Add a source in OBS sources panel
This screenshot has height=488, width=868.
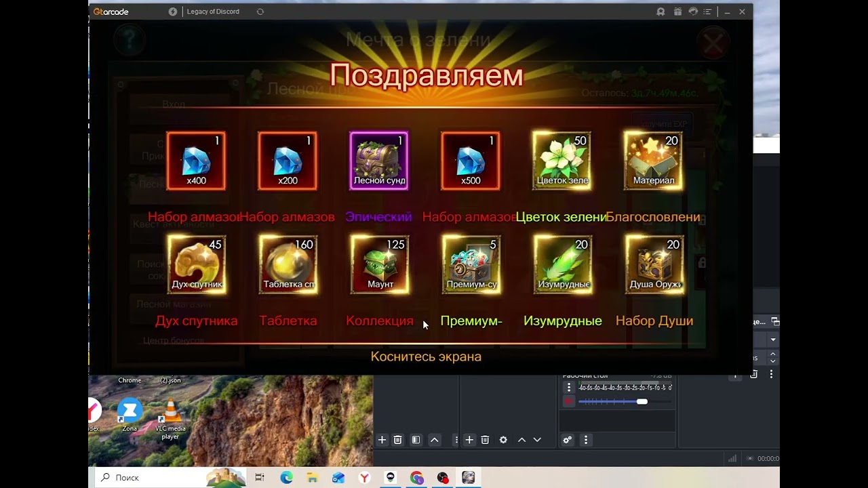[x=469, y=440]
